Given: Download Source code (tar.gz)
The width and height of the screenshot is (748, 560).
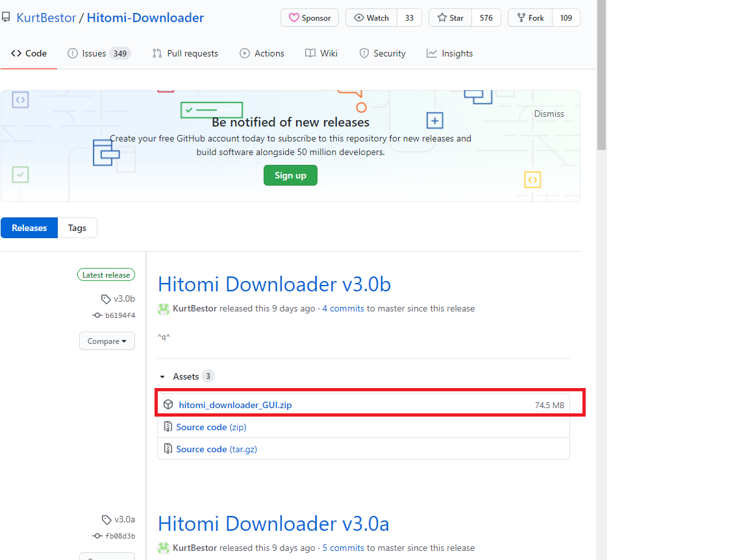Looking at the screenshot, I should (217, 449).
